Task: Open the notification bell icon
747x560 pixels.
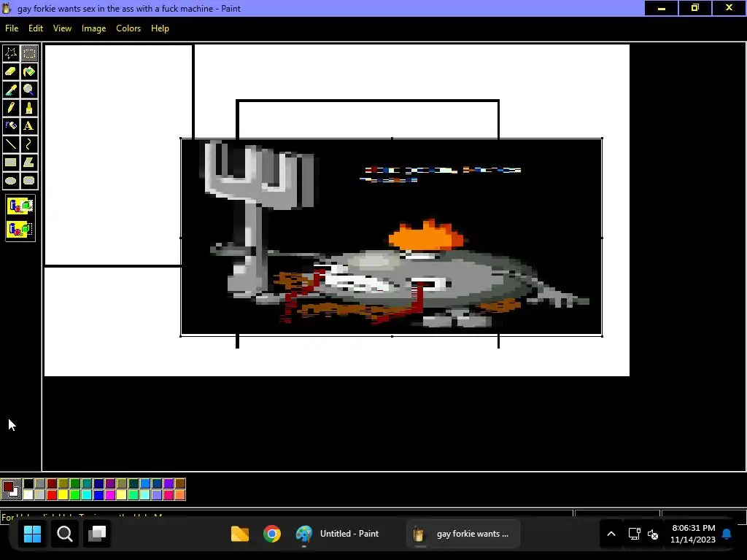Action: (x=727, y=534)
